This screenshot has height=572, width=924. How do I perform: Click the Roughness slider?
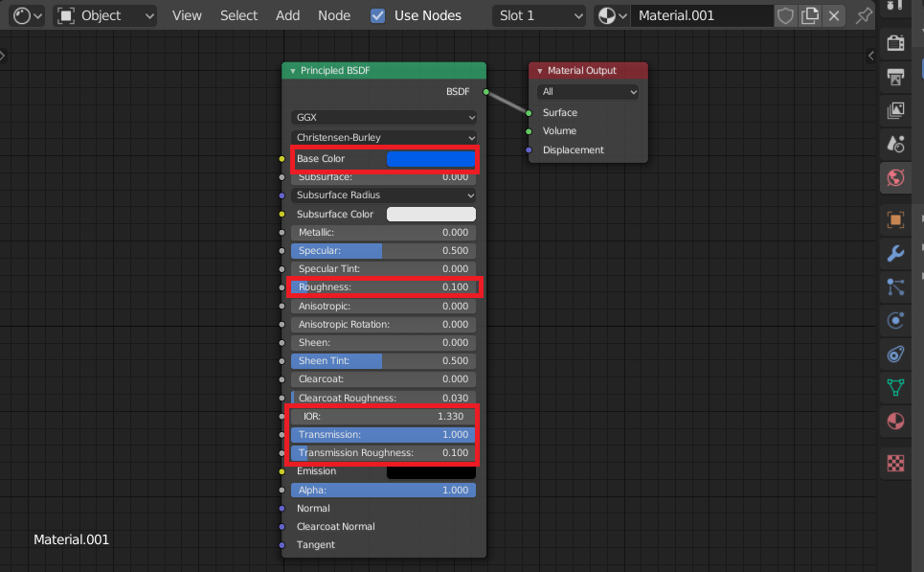(x=384, y=287)
